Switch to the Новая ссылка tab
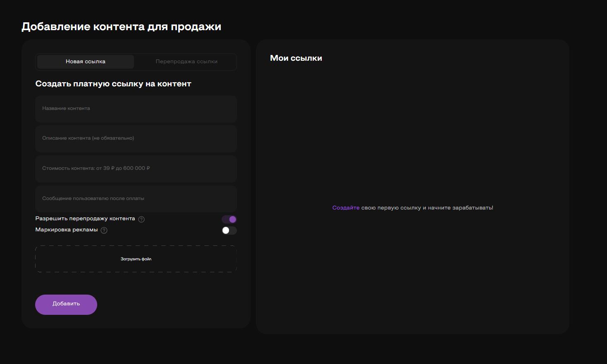 [86, 62]
